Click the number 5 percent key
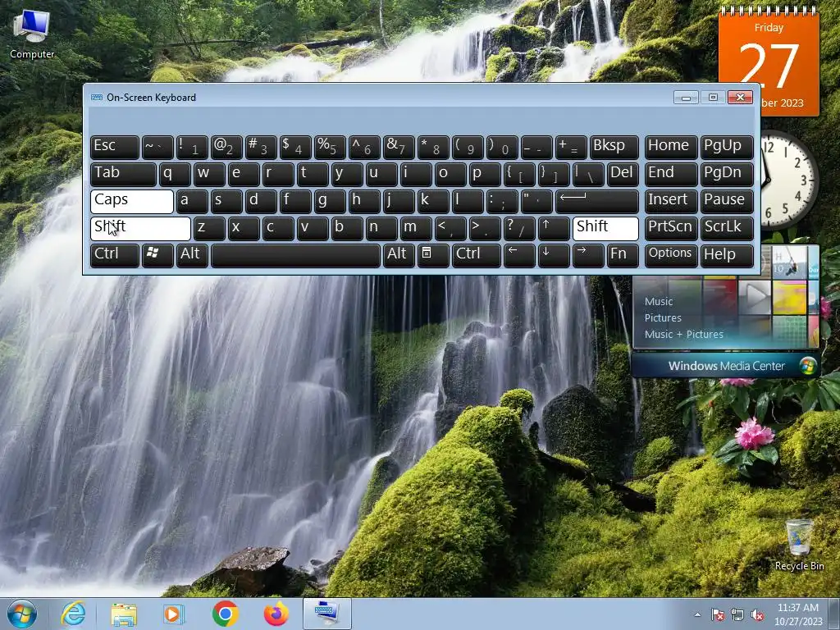 pos(330,148)
